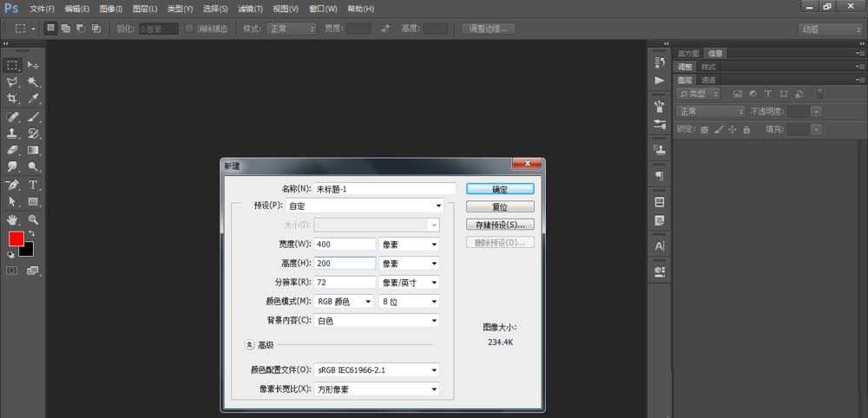
Task: Toggle the 消除锯齿 anti-alias checkbox
Action: [x=190, y=29]
